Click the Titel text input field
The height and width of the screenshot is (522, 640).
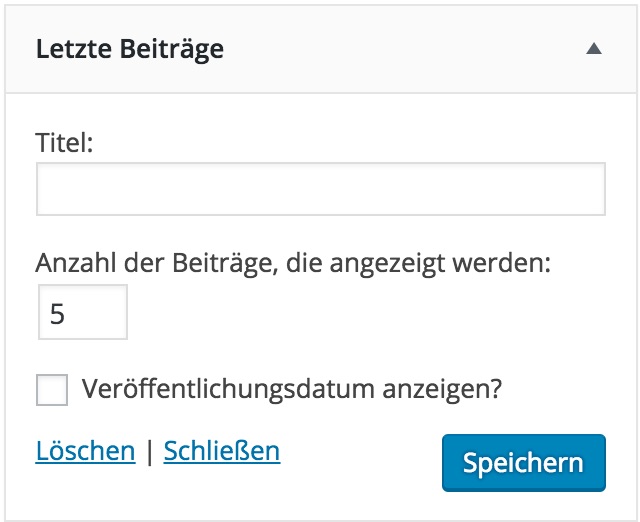320,190
